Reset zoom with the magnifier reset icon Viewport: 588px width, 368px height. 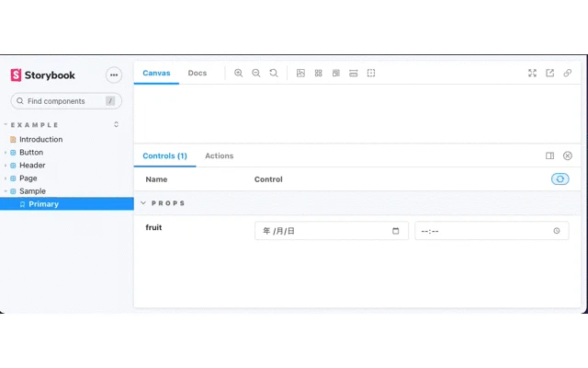tap(274, 74)
